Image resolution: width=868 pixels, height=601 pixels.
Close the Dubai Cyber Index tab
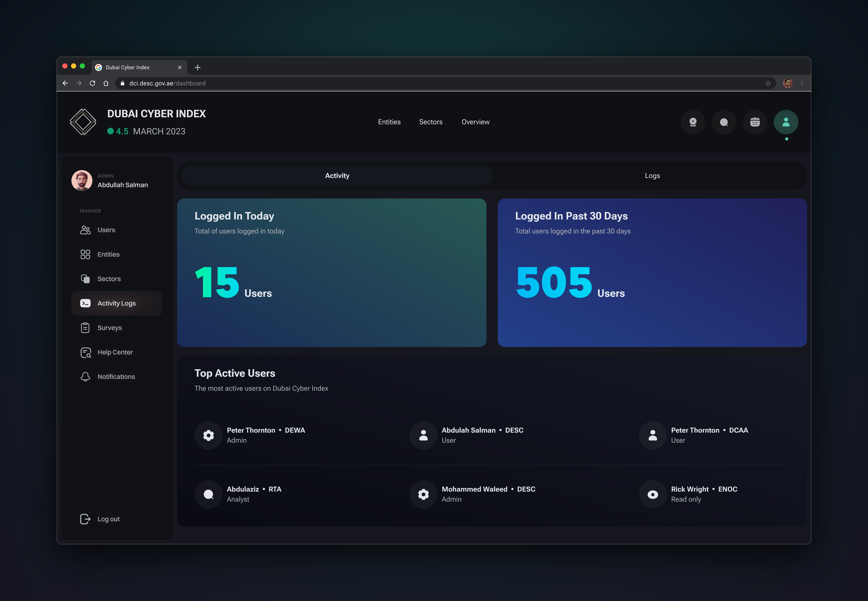click(179, 67)
